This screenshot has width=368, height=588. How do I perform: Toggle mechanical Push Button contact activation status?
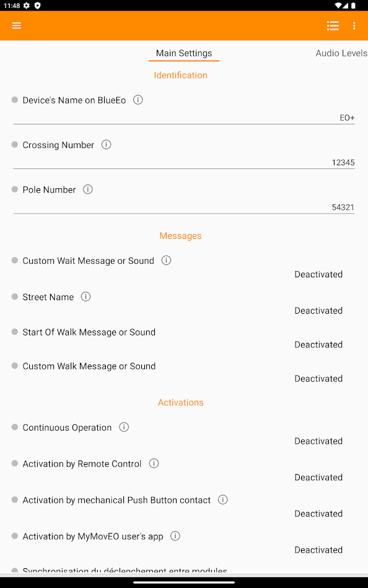[318, 514]
